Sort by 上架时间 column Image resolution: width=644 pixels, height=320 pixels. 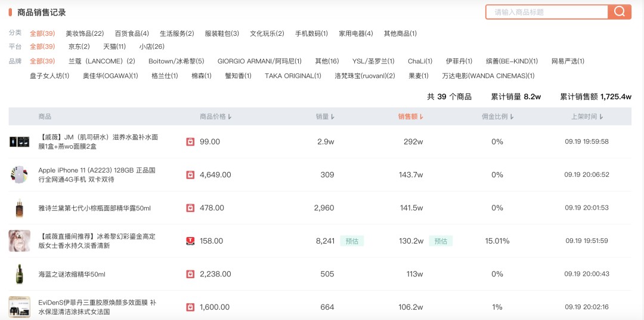point(587,116)
